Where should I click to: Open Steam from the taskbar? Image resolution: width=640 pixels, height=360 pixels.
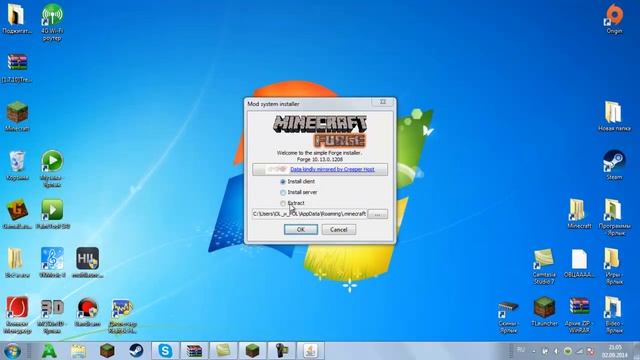pos(136,351)
